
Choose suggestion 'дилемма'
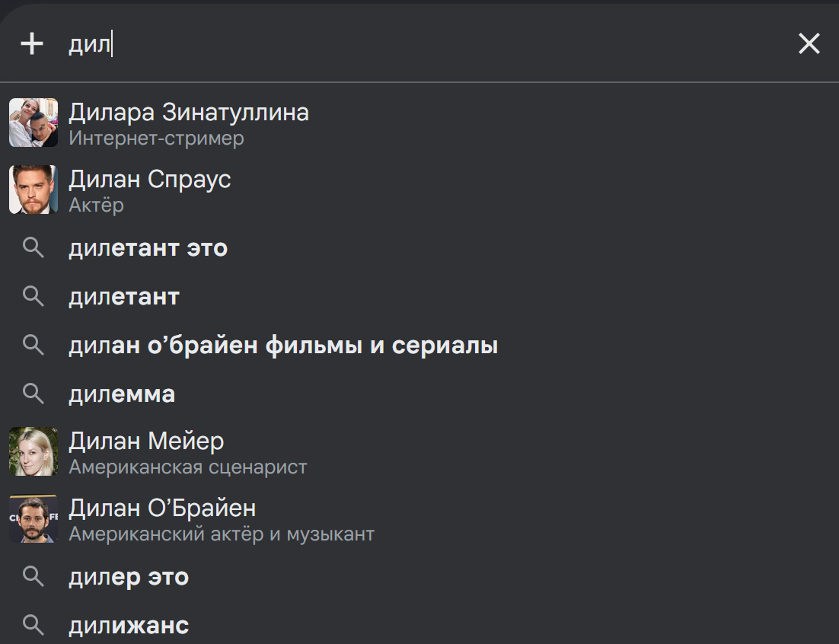point(122,394)
